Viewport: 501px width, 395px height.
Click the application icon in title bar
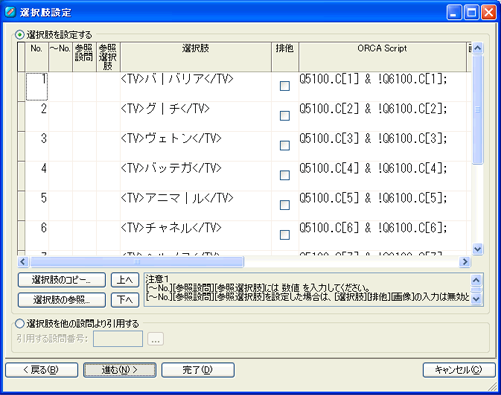10,12
